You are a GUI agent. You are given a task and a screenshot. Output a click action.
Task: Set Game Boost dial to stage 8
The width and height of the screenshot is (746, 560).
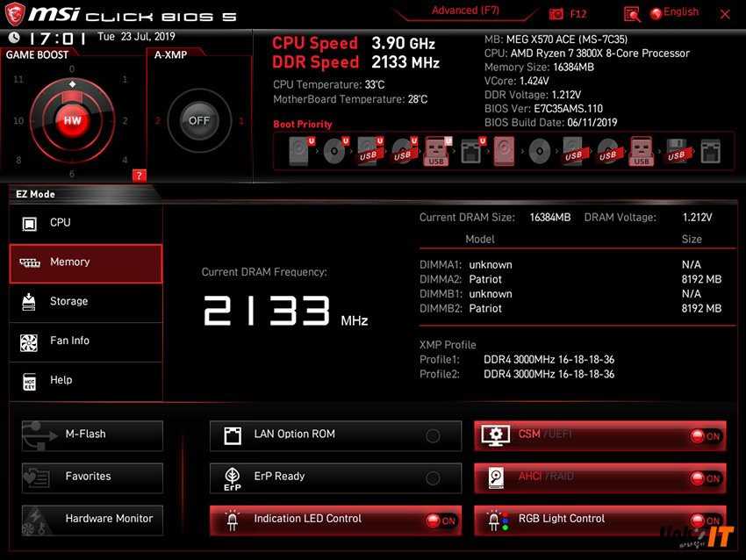point(18,160)
